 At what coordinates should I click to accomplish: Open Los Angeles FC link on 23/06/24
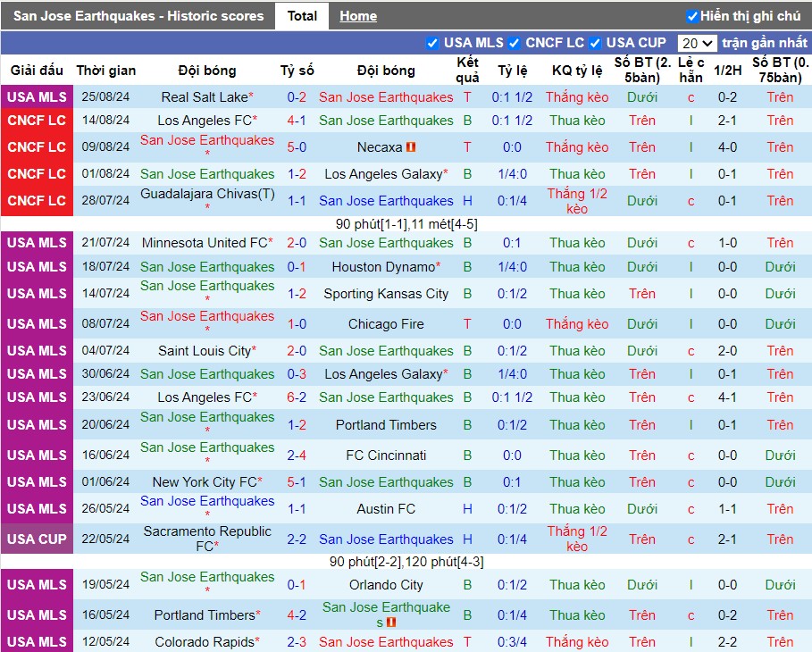(205, 397)
